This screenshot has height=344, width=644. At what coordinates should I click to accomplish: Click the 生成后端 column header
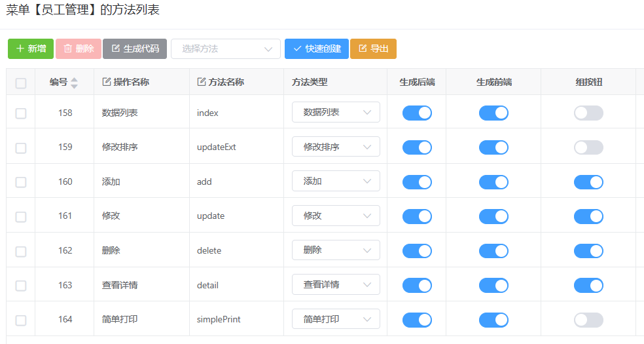click(x=417, y=82)
